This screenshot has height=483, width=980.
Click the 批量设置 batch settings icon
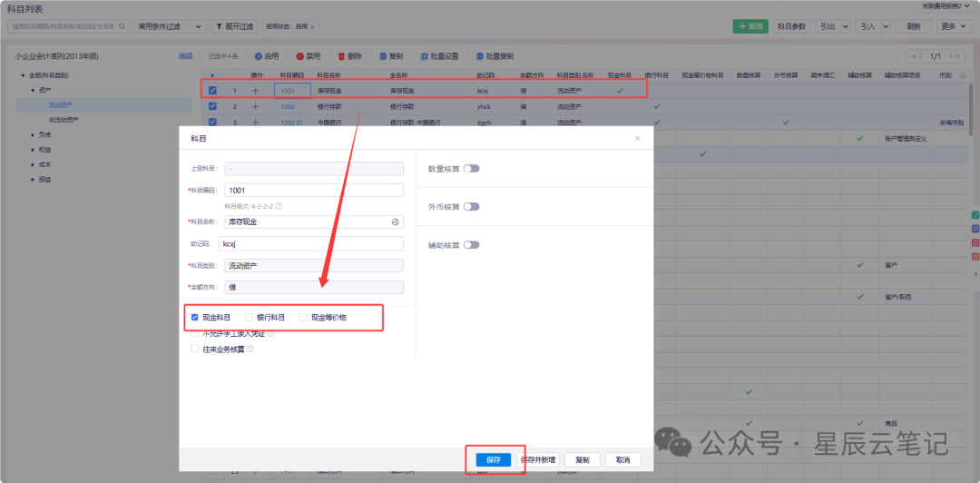pos(426,56)
